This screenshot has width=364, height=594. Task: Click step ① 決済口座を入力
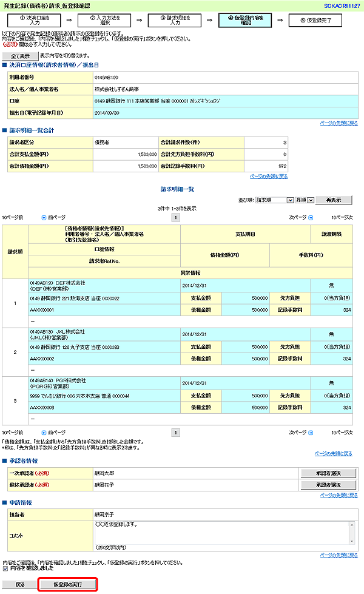(35, 21)
